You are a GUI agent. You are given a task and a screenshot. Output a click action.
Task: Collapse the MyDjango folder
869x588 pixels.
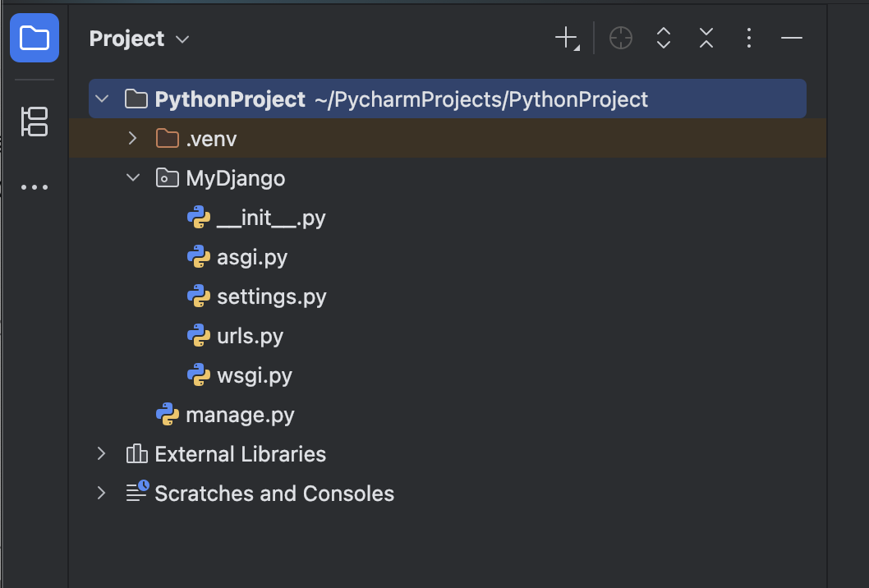click(133, 178)
